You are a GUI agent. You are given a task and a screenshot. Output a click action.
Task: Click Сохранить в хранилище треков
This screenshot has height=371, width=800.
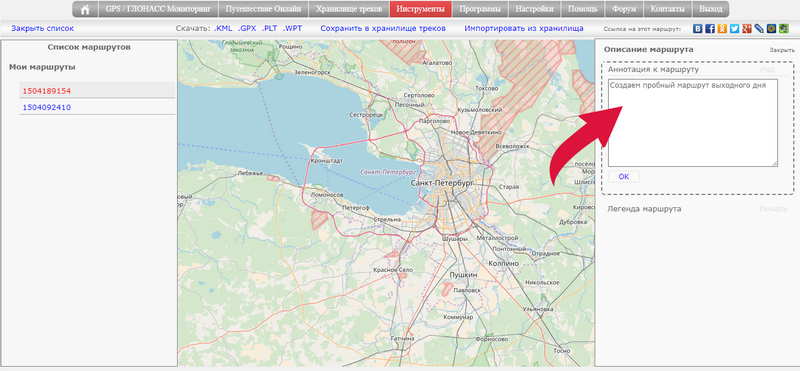(383, 29)
